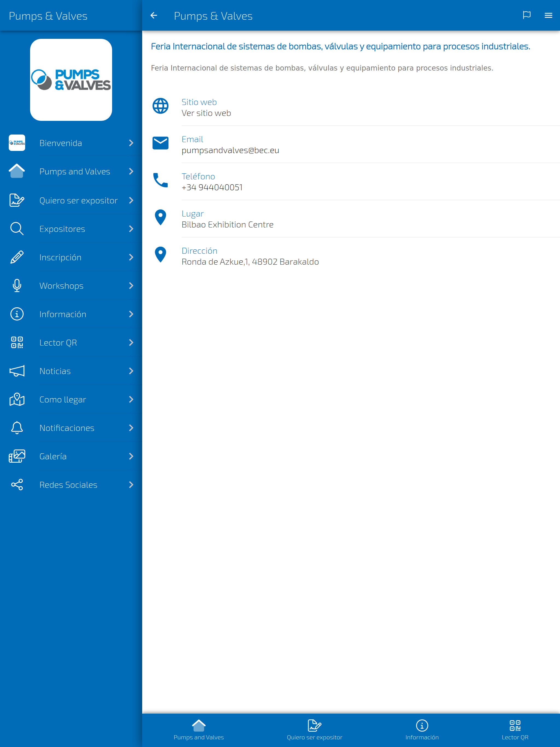Open Bienvenida menu item

[71, 143]
